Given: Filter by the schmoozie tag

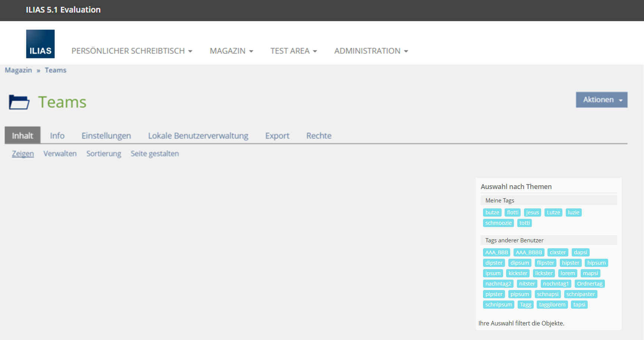Looking at the screenshot, I should click(498, 223).
